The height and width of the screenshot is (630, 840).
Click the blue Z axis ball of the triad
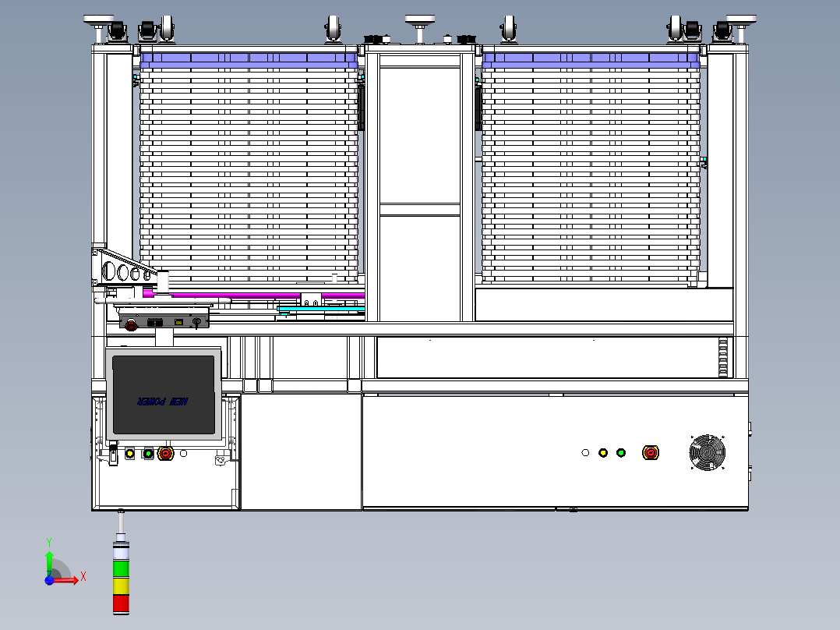click(x=49, y=580)
